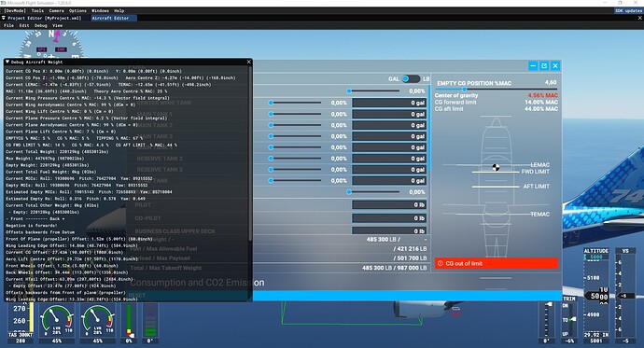Screen dimensions: 644x348
Task: Click the first fuel tank gallons field
Action: click(389, 103)
